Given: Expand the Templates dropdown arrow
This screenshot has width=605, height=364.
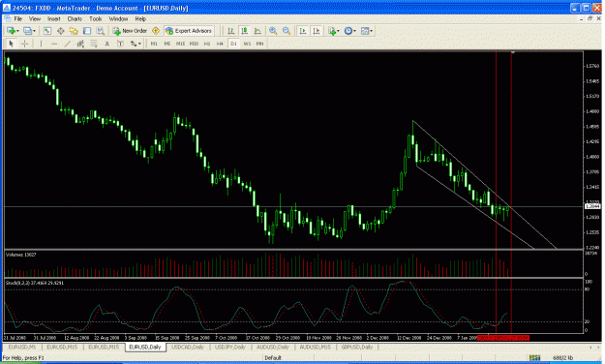Looking at the screenshot, I should [371, 31].
